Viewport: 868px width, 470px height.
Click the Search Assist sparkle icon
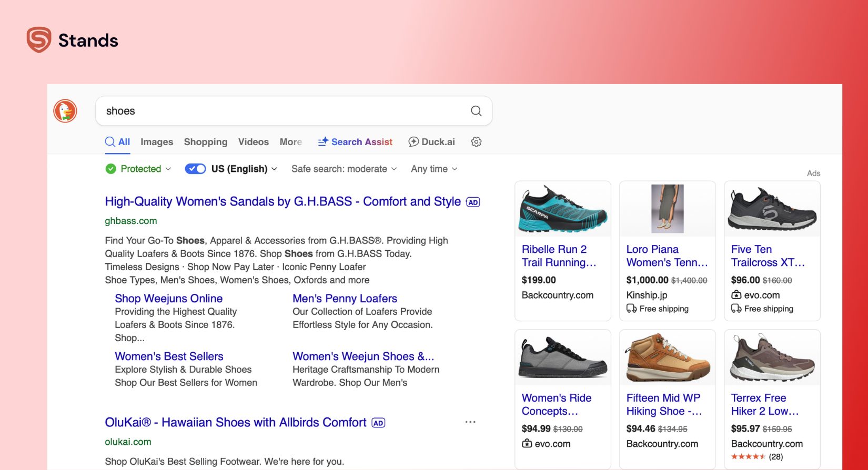coord(323,141)
